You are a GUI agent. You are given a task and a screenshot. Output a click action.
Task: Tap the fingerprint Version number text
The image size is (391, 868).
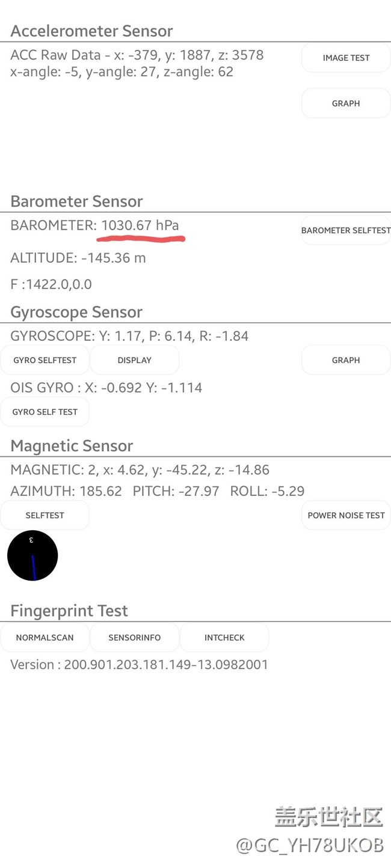coord(139,665)
